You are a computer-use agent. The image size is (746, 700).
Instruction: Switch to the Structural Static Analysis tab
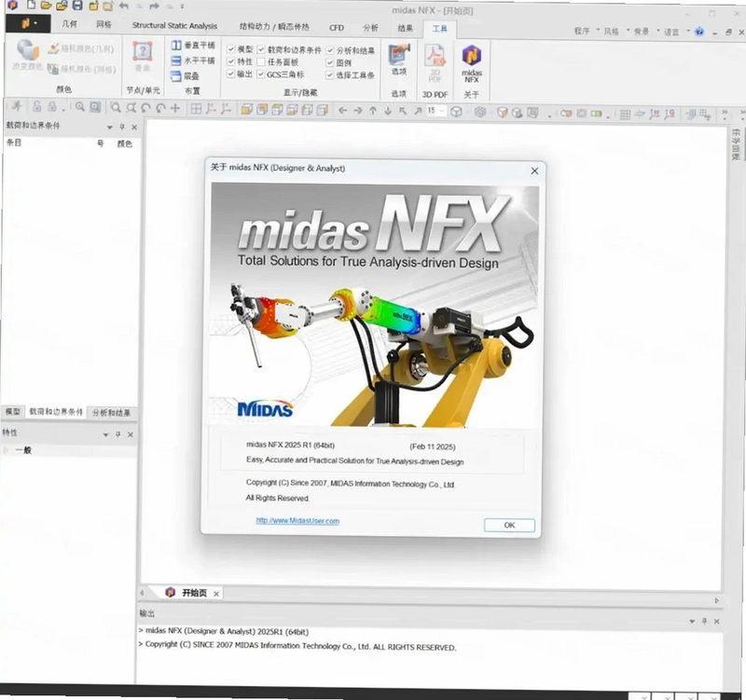pyautogui.click(x=174, y=26)
